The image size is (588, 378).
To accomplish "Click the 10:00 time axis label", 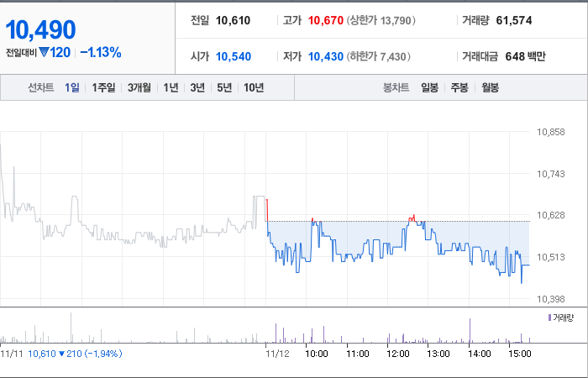I will pyautogui.click(x=317, y=354).
